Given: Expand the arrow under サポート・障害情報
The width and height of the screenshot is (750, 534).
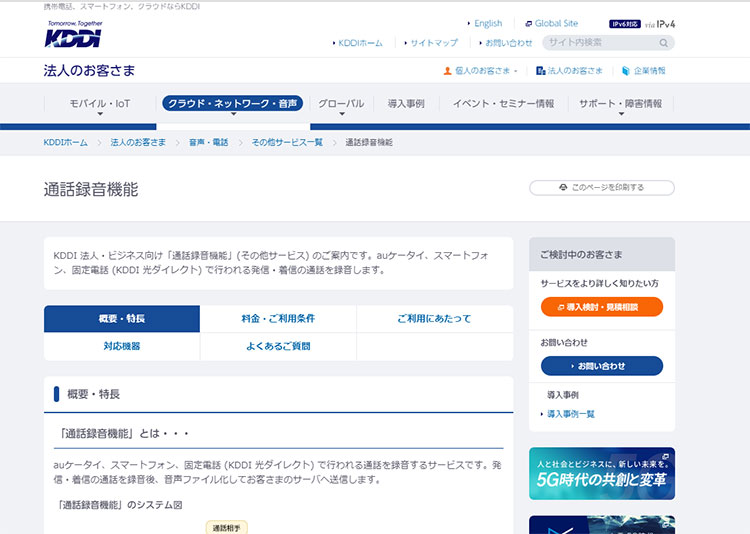Looking at the screenshot, I should pyautogui.click(x=621, y=114).
